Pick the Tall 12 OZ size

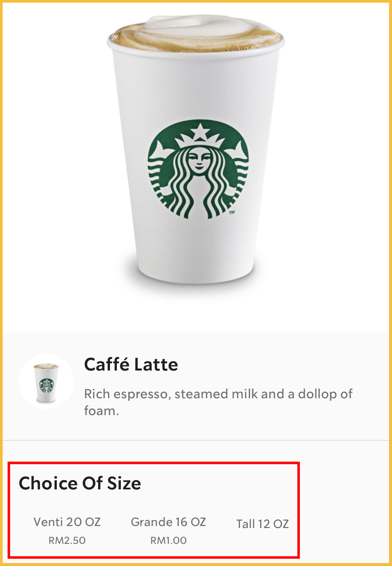pyautogui.click(x=263, y=524)
